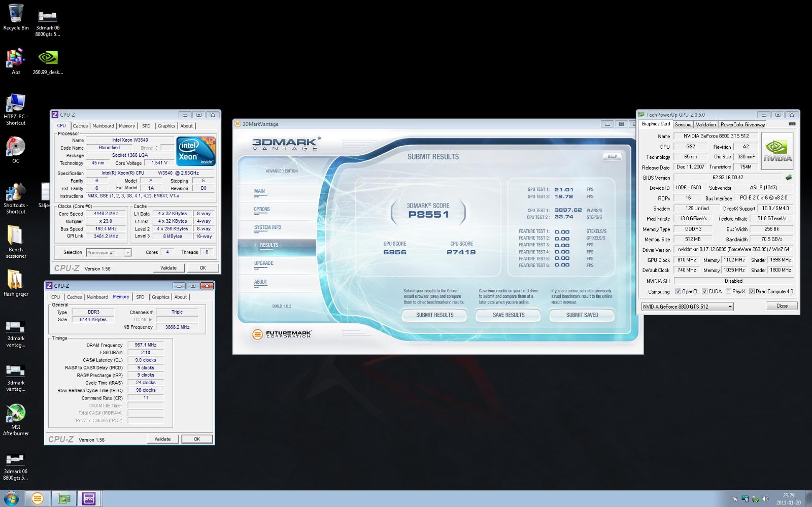Open the Recycle Bin desktop icon
The width and height of the screenshot is (812, 507).
click(x=16, y=17)
